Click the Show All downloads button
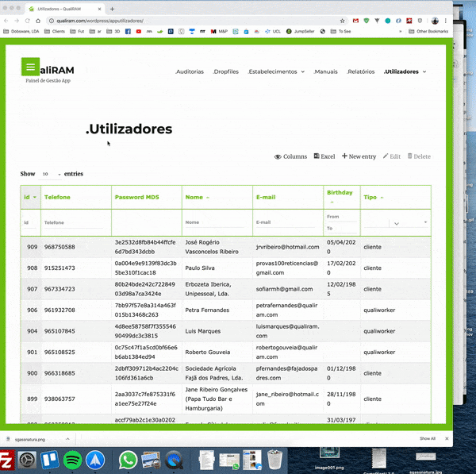The image size is (476, 474). [x=428, y=438]
